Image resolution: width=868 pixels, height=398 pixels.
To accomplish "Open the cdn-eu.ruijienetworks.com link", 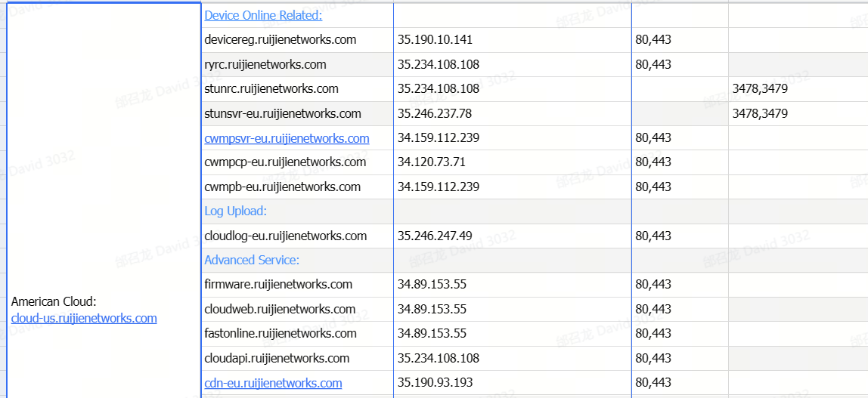I will (273, 383).
